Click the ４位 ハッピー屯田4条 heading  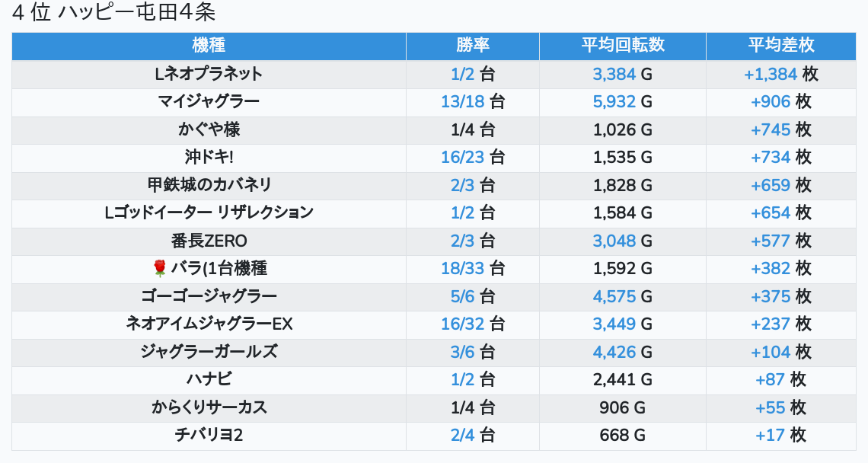tap(114, 13)
